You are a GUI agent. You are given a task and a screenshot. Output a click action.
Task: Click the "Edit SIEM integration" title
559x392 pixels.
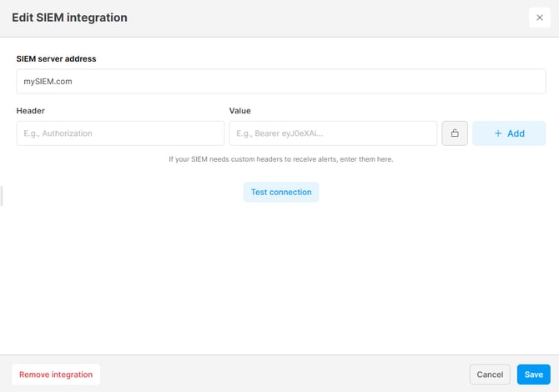[70, 18]
